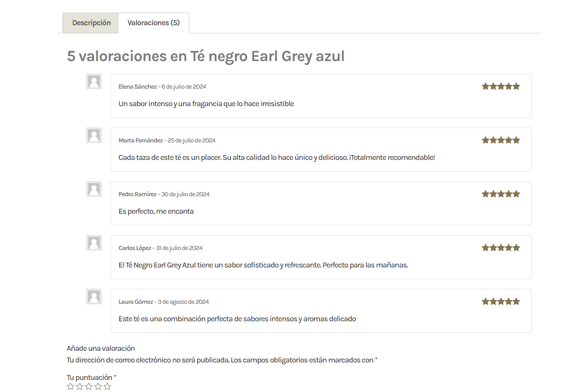Click the reviewer name "Pedro Ramírez"

tap(137, 194)
